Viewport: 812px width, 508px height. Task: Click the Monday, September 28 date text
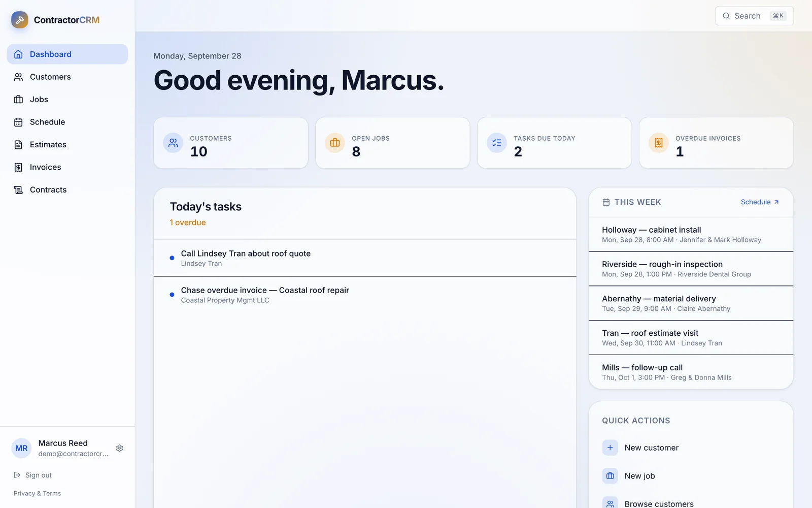(x=197, y=56)
